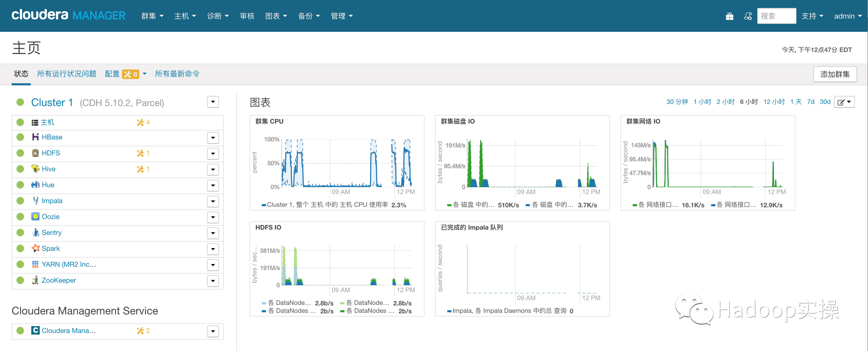868x351 pixels.
Task: Expand the HDFS actions dropdown
Action: coord(213,153)
